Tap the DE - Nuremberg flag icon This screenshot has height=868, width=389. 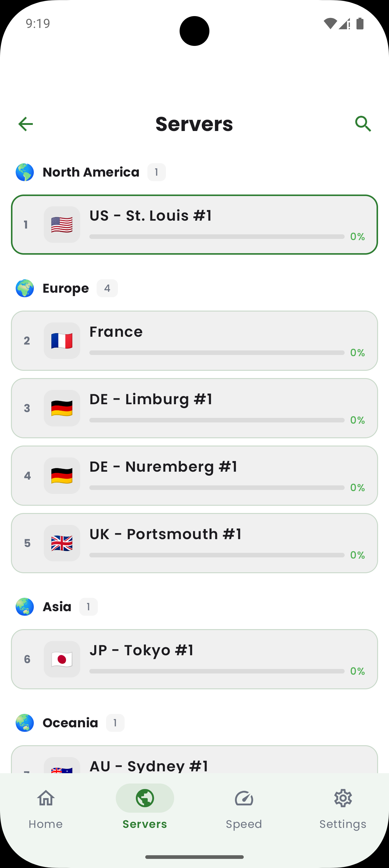click(x=62, y=475)
